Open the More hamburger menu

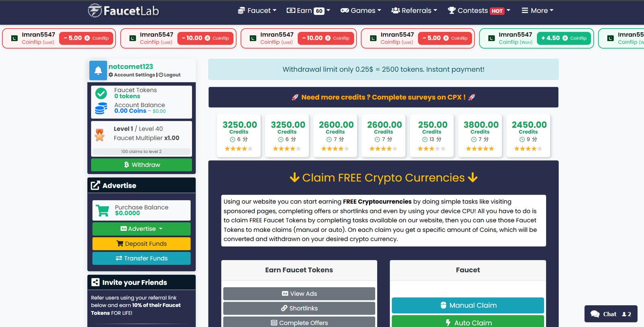click(x=537, y=10)
